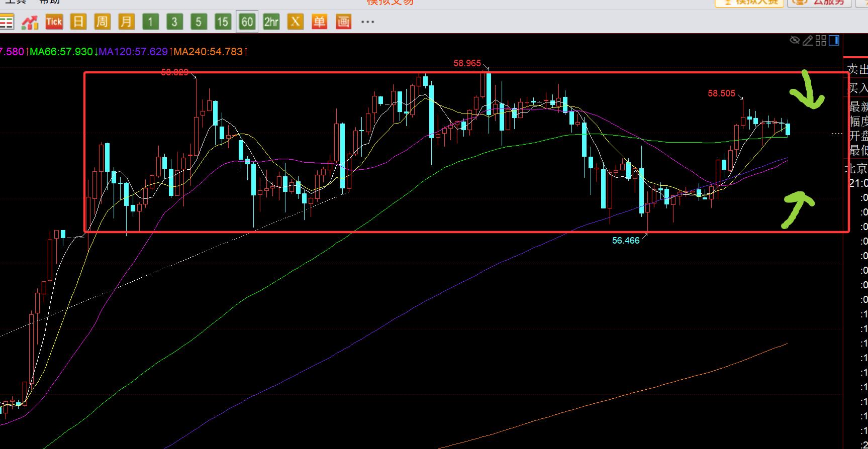Switch to the 3-minute chart
The height and width of the screenshot is (449, 868).
coord(174,22)
